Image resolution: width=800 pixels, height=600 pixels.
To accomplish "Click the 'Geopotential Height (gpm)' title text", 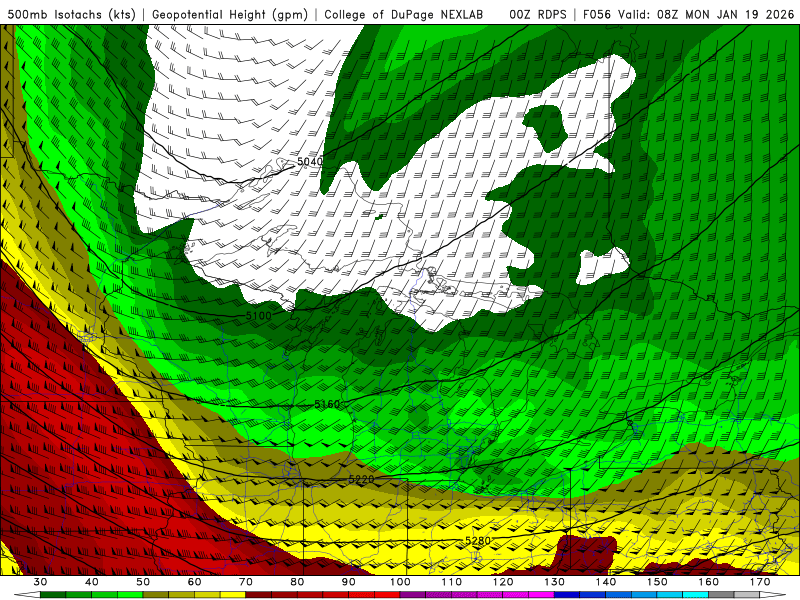I will (230, 15).
